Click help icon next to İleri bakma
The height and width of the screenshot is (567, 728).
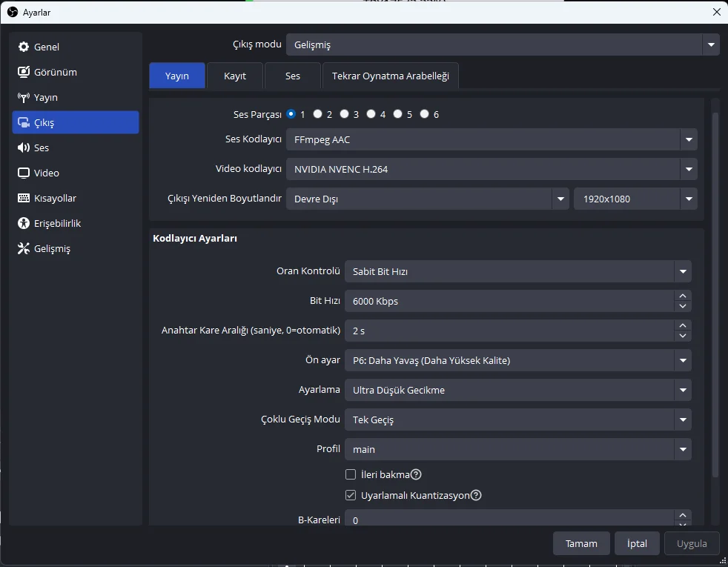point(416,474)
